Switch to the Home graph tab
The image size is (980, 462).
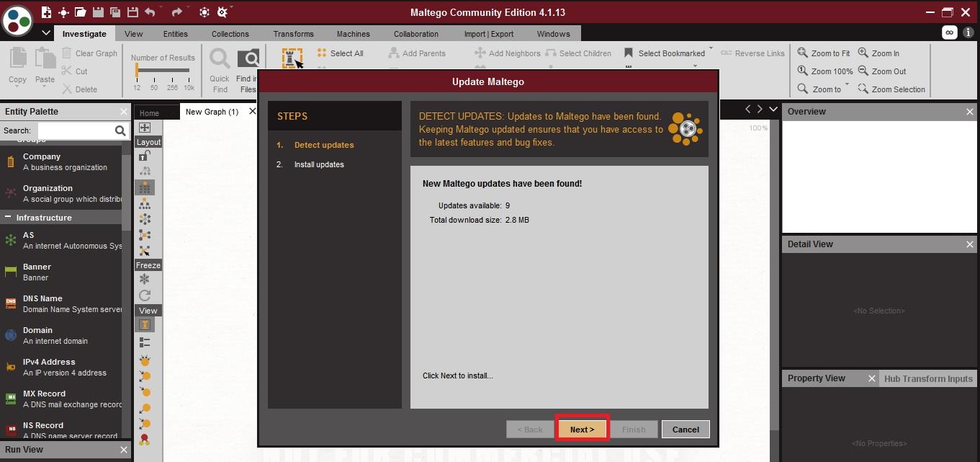[x=149, y=113]
